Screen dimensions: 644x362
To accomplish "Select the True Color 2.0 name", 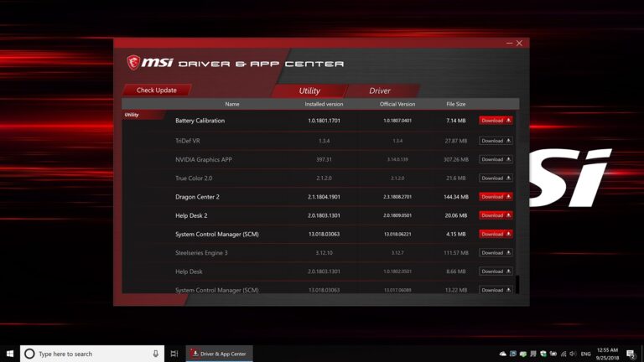I will pyautogui.click(x=194, y=178).
